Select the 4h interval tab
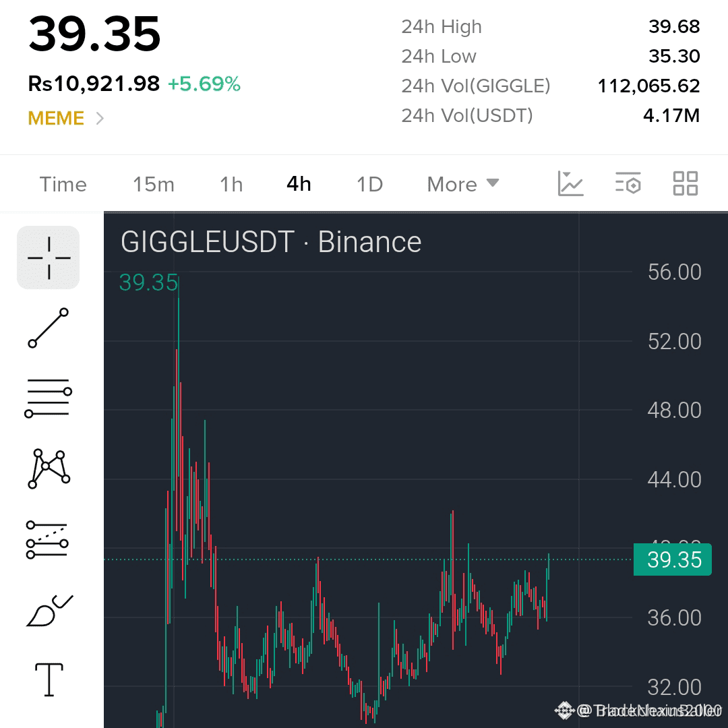This screenshot has height=728, width=728. [299, 184]
